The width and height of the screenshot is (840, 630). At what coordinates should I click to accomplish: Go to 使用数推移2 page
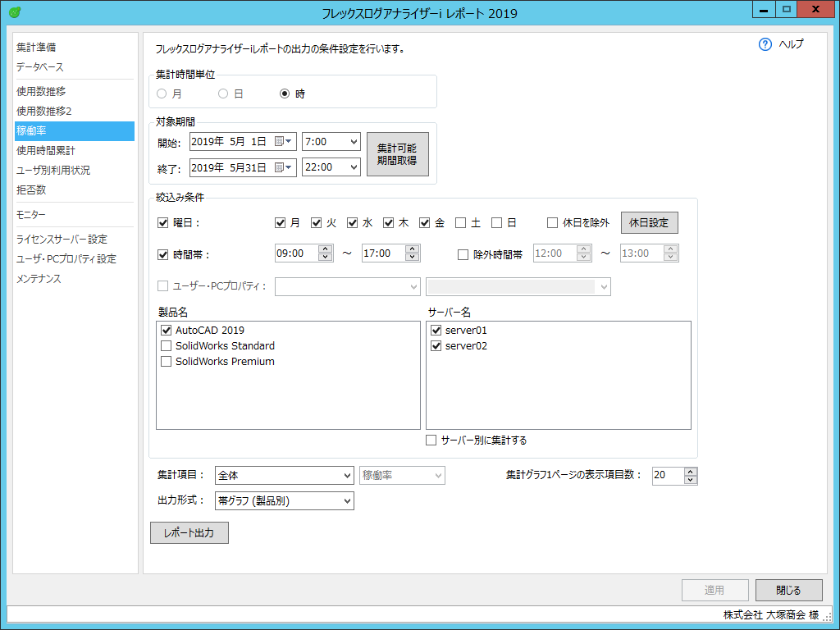(x=44, y=111)
